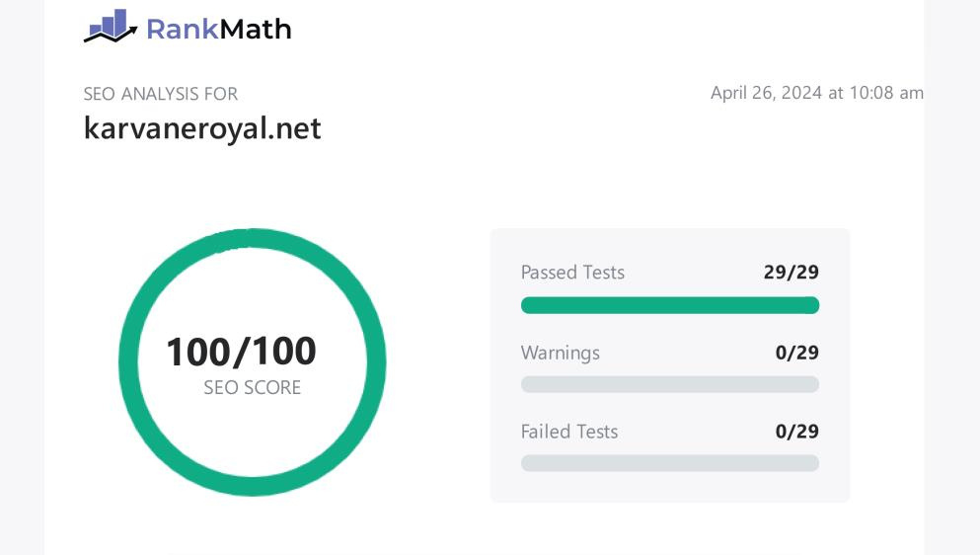Click the Warnings label
Viewport: 980px width, 555px height.
coord(560,353)
